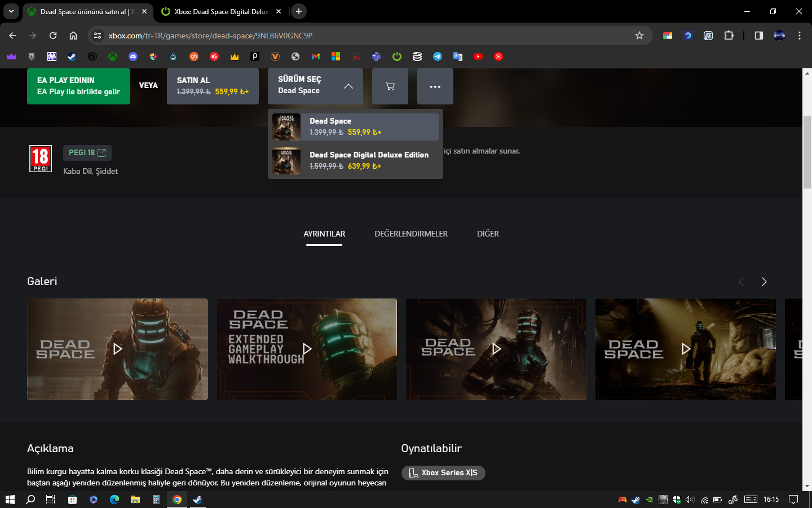The width and height of the screenshot is (812, 508).
Task: Open the Discord bookmark
Action: coord(133,56)
